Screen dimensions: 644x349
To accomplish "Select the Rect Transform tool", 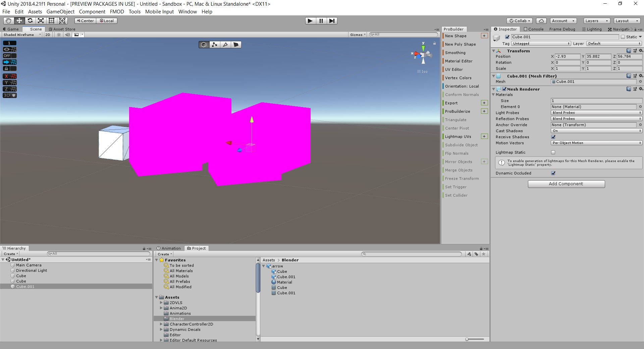I will point(51,20).
